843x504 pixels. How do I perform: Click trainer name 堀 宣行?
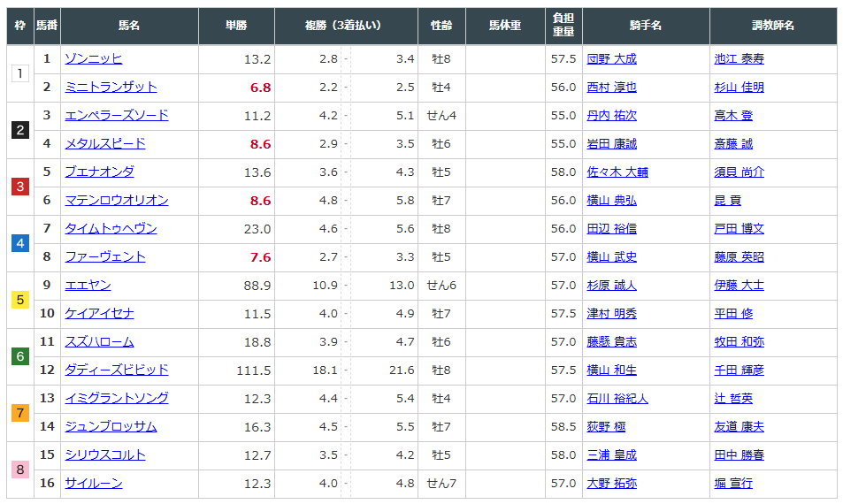[x=733, y=484]
